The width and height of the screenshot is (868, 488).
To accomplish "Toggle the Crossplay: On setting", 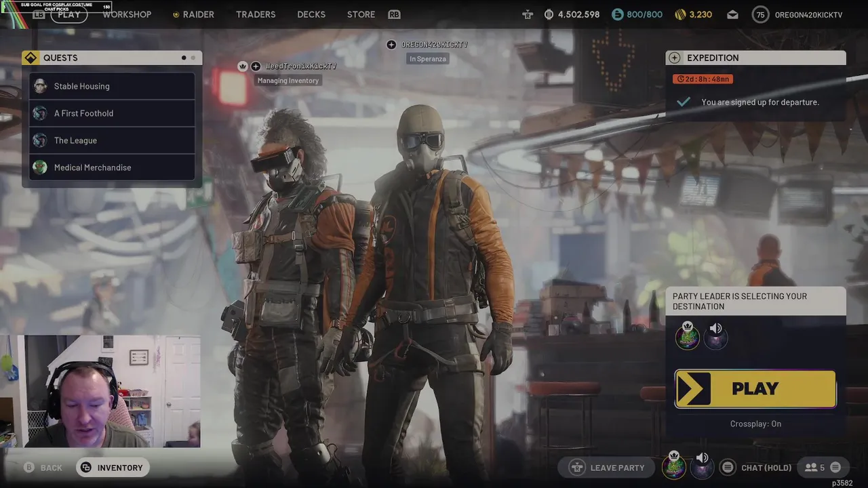I will point(755,424).
